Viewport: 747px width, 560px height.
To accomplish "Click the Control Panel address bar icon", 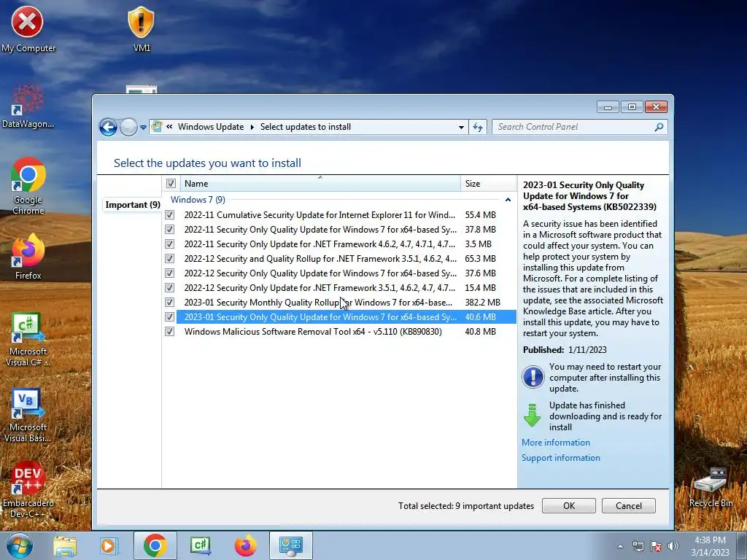I will [x=157, y=127].
